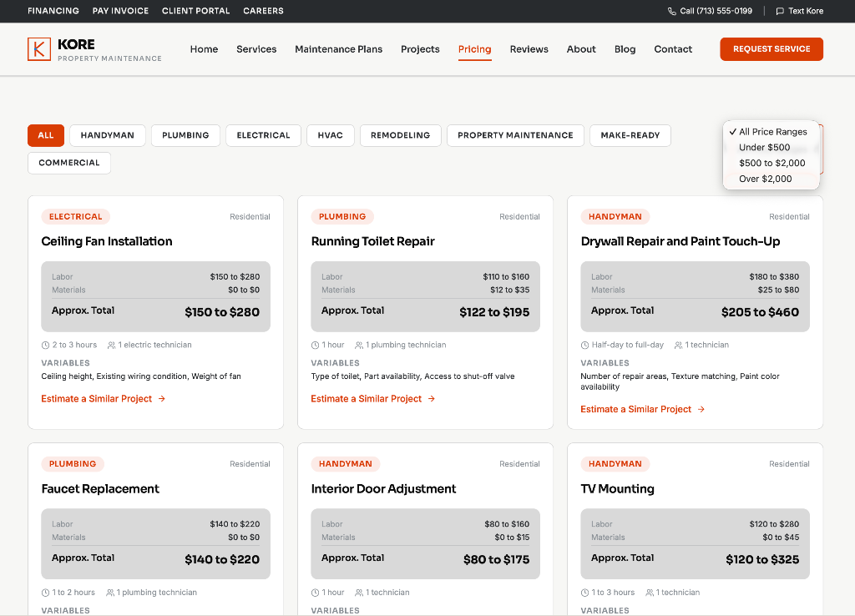Image resolution: width=855 pixels, height=616 pixels.
Task: Click the phone icon beside Call number
Action: [x=672, y=11]
